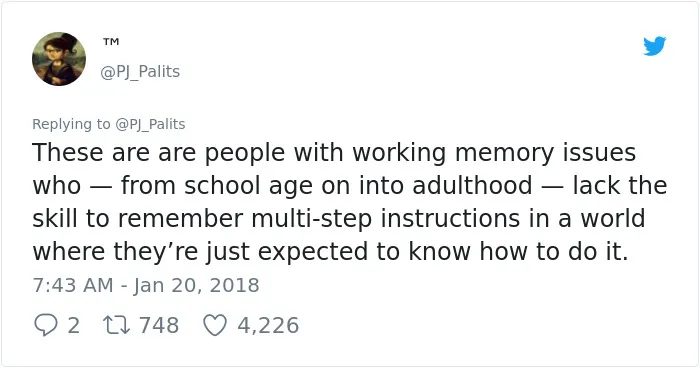This screenshot has width=700, height=368.
Task: Click the blue Twitter bird logo
Action: [654, 46]
